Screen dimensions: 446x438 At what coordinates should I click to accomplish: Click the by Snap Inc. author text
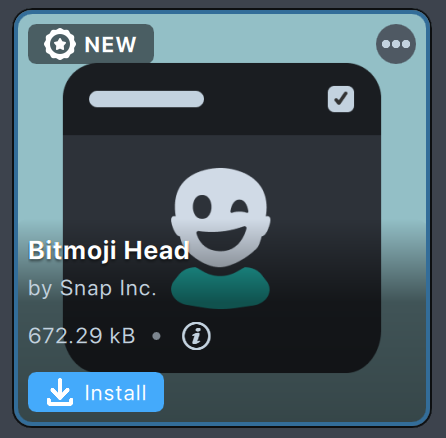point(92,288)
